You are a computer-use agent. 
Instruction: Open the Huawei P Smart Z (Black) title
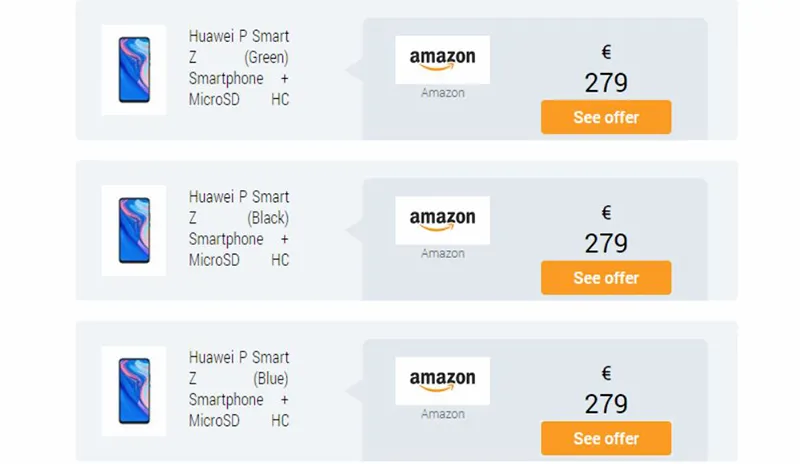click(239, 228)
